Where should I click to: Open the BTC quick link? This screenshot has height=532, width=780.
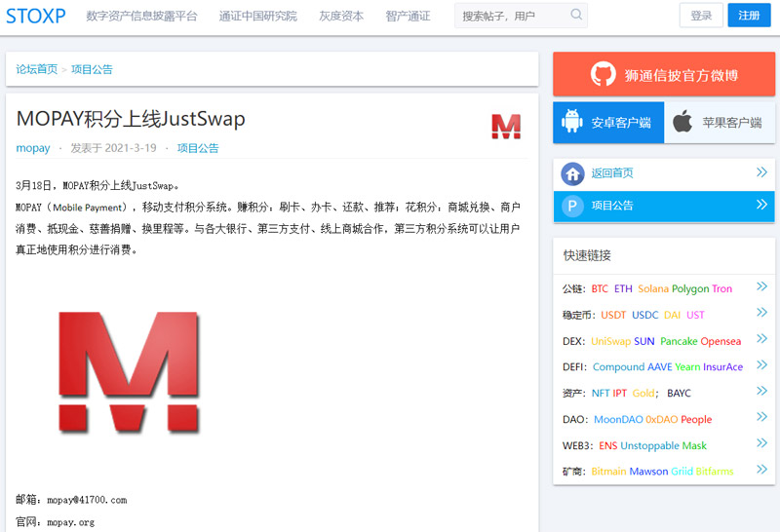click(600, 288)
